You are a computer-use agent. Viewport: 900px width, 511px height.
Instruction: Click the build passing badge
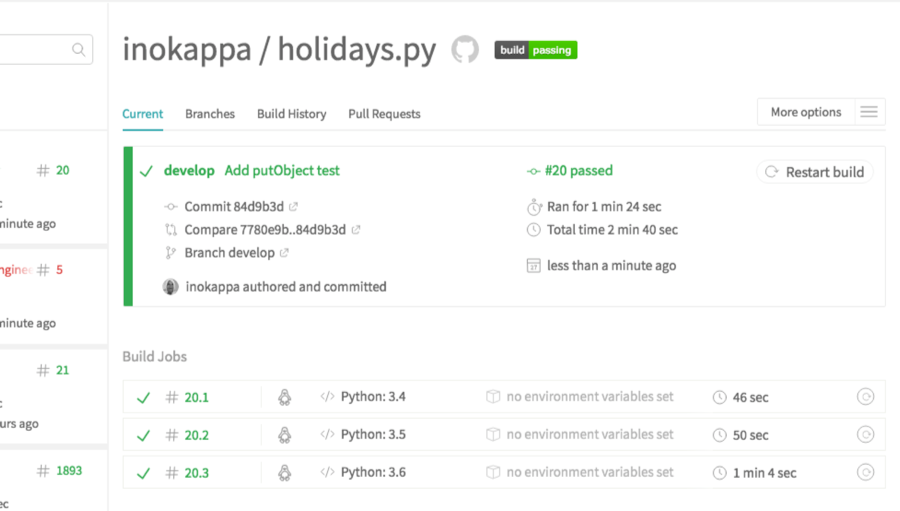click(x=536, y=50)
